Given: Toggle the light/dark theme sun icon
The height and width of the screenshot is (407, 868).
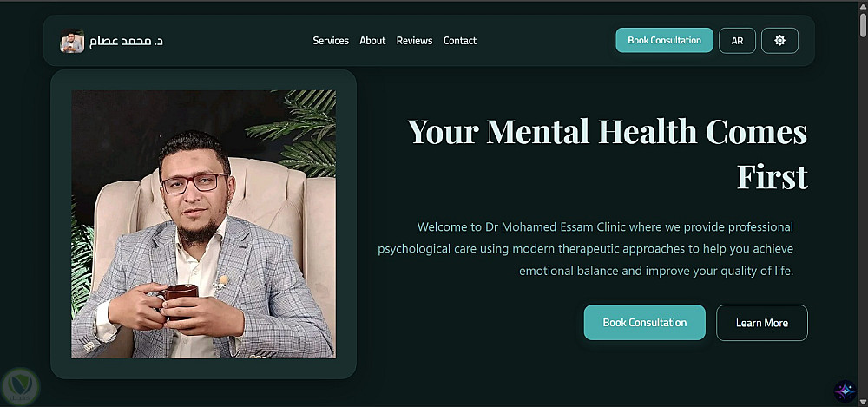Looking at the screenshot, I should (x=779, y=41).
